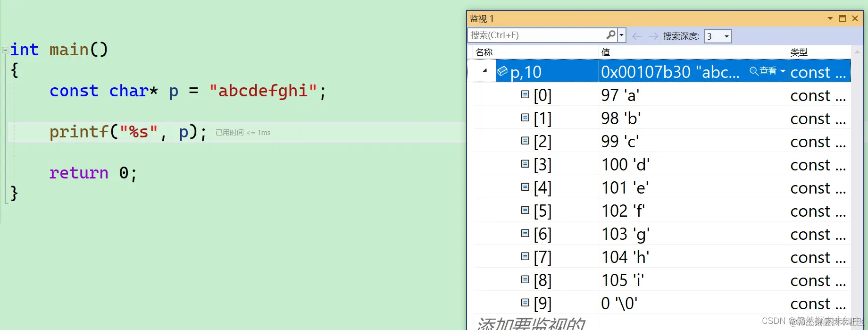
Task: Open the 查看 visualizer for p,10
Action: point(763,71)
